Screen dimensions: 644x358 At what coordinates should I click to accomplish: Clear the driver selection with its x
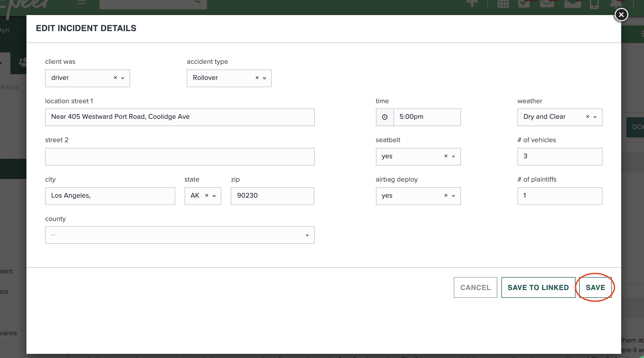[x=115, y=78]
